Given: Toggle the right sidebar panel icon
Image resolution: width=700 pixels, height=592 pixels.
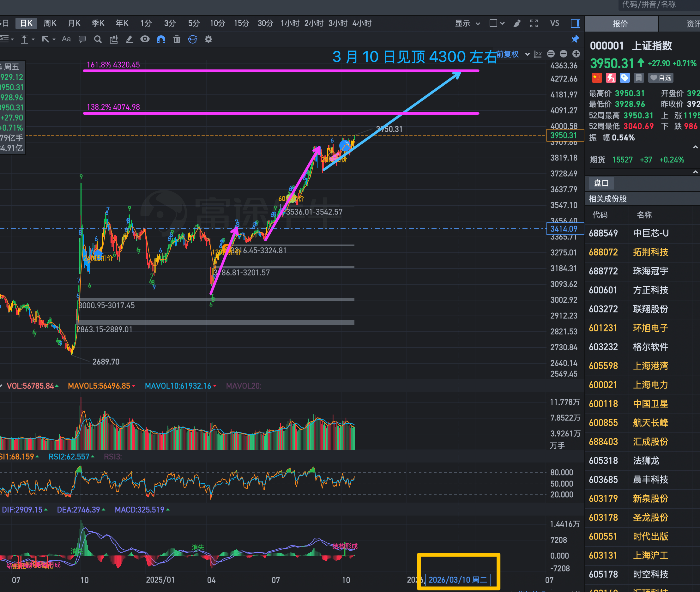Looking at the screenshot, I should (x=575, y=23).
